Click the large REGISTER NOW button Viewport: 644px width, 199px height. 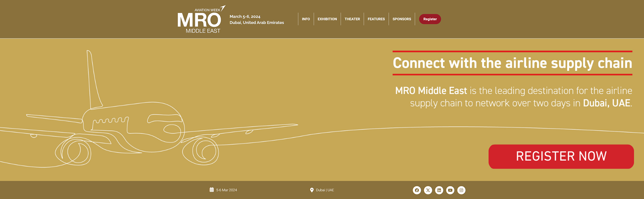click(561, 156)
